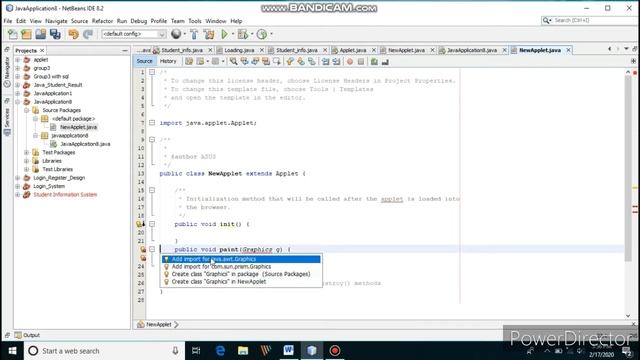Collapse code fold at line 7 import
Image resolution: width=640 pixels, height=360 pixels.
click(x=152, y=122)
